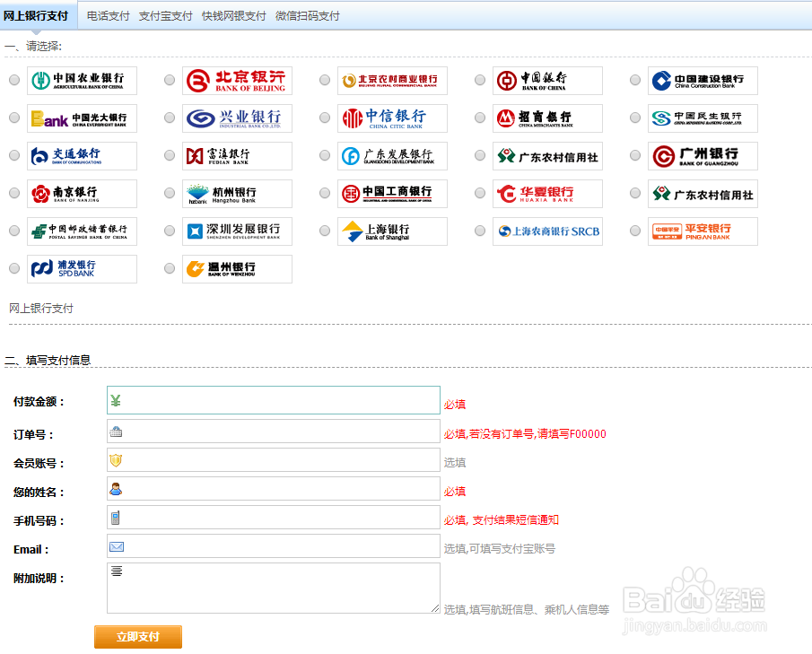812x654 pixels.
Task: Click the 立即支付 button
Action: pos(138,637)
